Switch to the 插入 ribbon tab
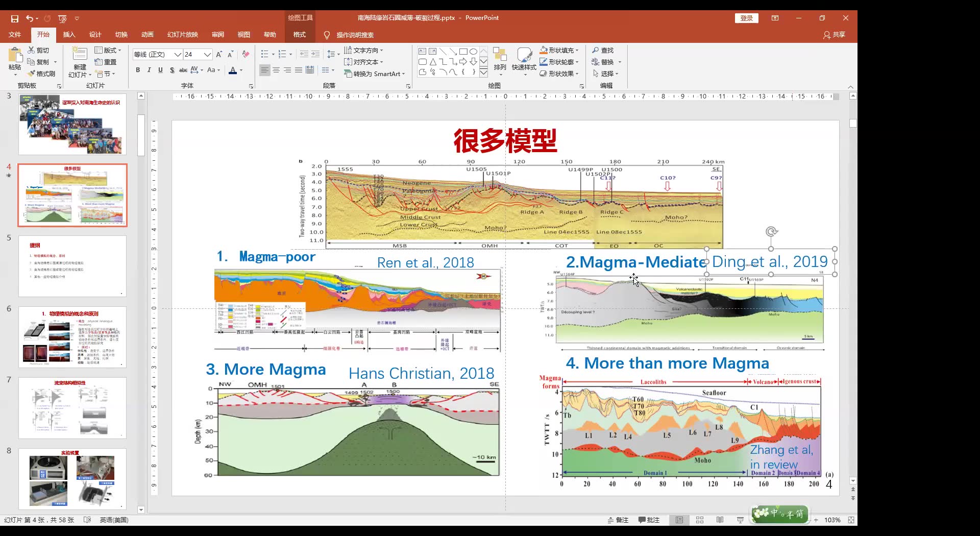 [69, 35]
